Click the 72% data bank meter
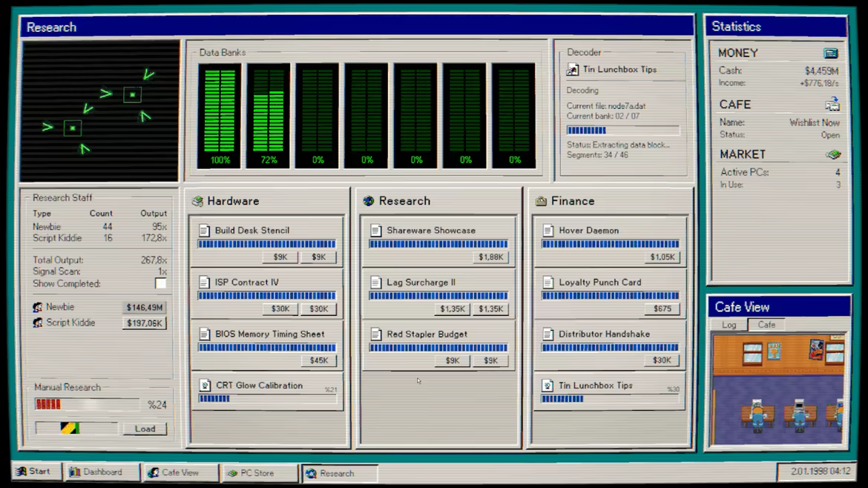The width and height of the screenshot is (868, 488). pos(269,116)
